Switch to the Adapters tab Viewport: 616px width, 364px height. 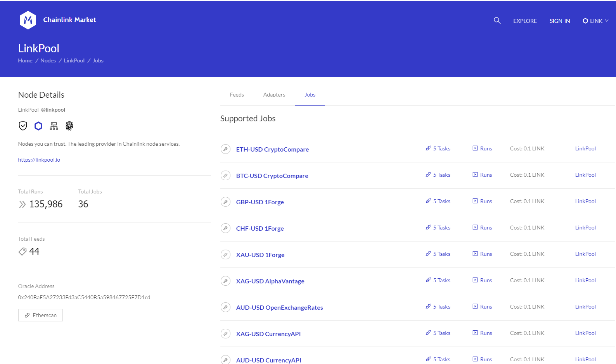(274, 95)
